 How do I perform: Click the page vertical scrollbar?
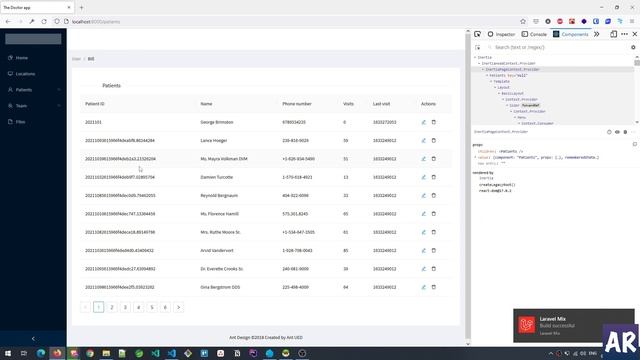[468, 186]
